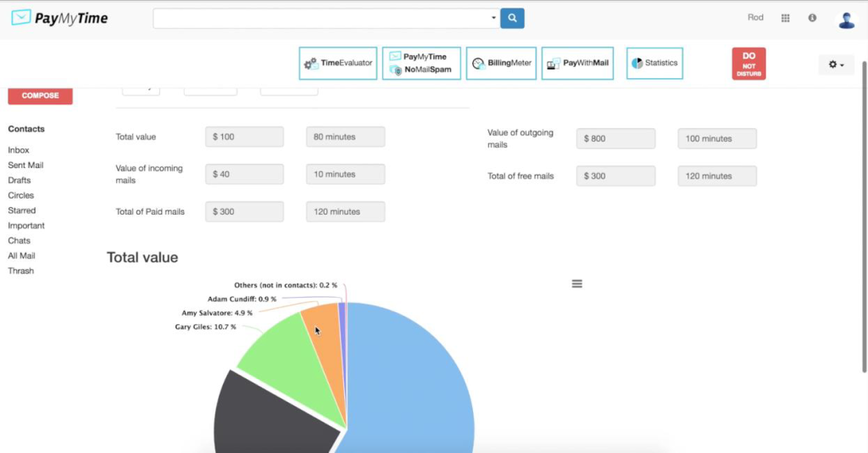Select the green Gary Giles pie slice
This screenshot has width=868, height=453.
[x=293, y=368]
